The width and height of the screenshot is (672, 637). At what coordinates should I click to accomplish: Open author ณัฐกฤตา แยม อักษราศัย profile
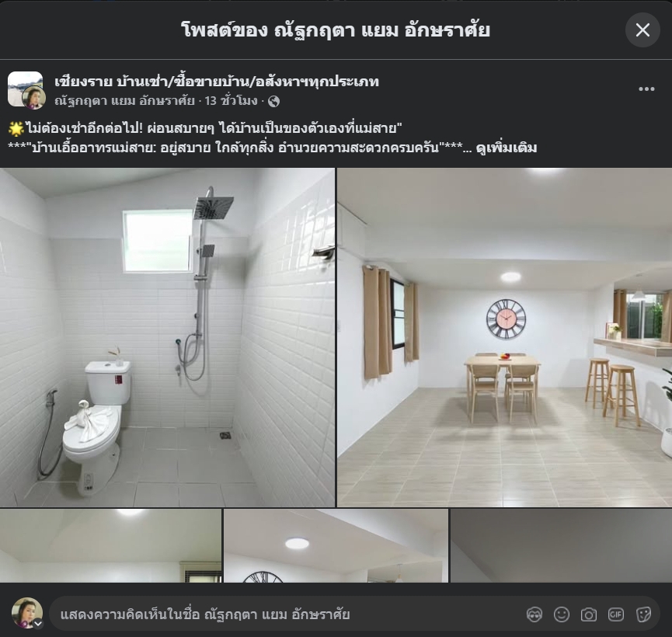(x=124, y=101)
